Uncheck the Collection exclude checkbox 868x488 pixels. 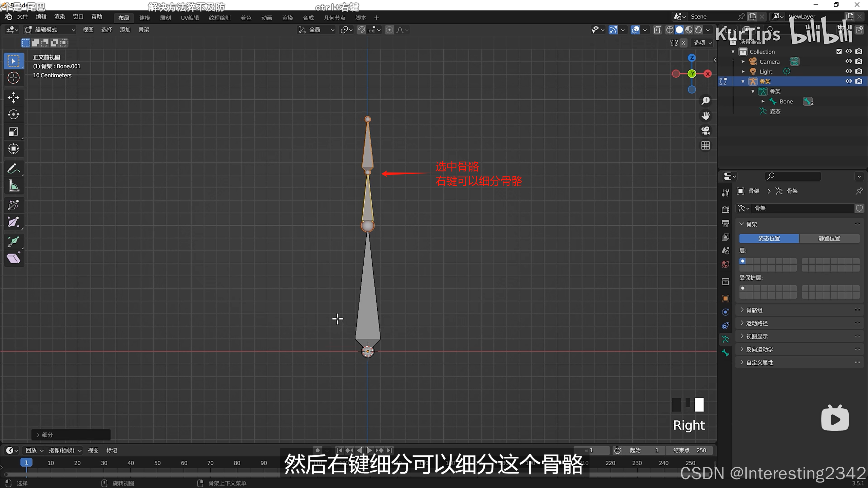coord(839,52)
